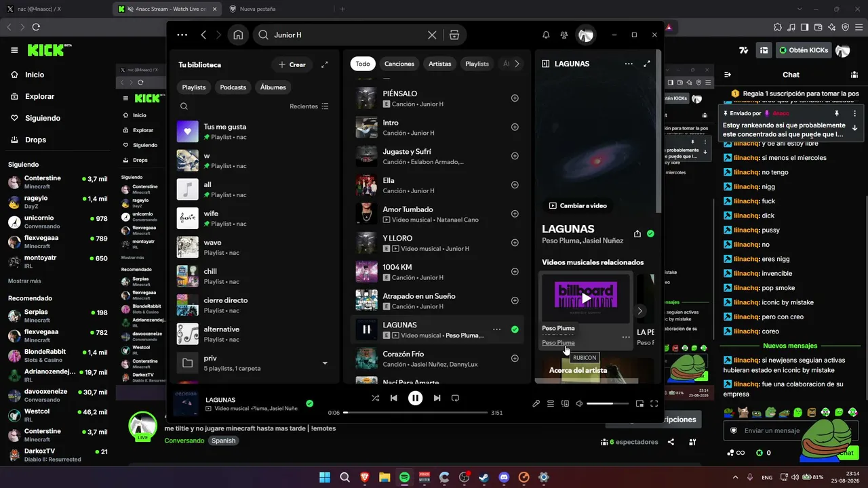The image size is (868, 488).
Task: Toggle repeat mode
Action: click(x=456, y=398)
